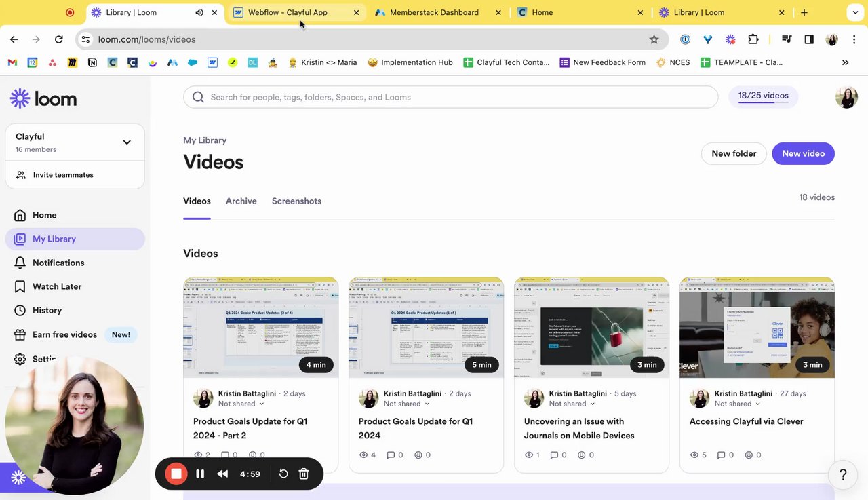Click the address bar URL
868x500 pixels.
pyautogui.click(x=147, y=39)
